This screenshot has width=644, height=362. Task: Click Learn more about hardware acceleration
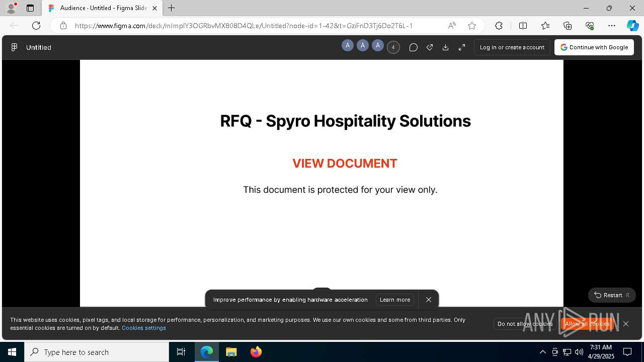click(x=394, y=300)
